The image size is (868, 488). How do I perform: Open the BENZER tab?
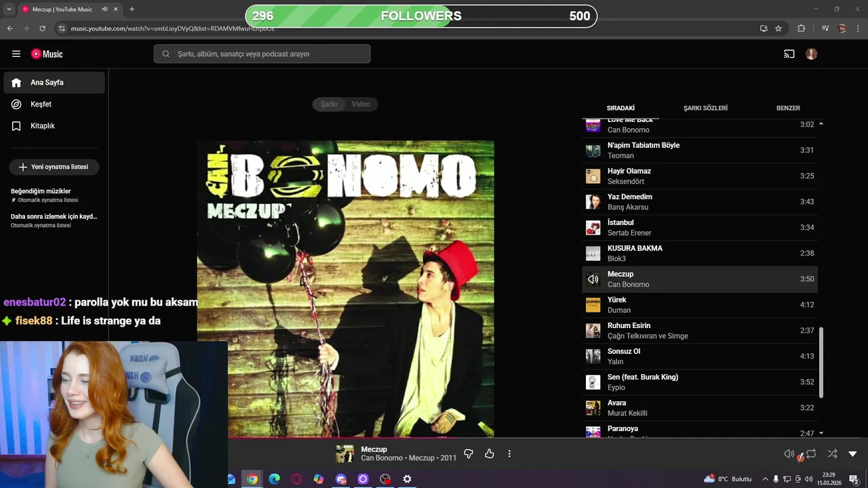click(x=788, y=108)
